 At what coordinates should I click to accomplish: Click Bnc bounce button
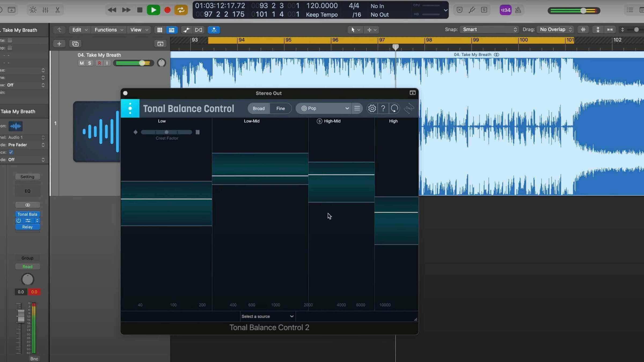(34, 359)
